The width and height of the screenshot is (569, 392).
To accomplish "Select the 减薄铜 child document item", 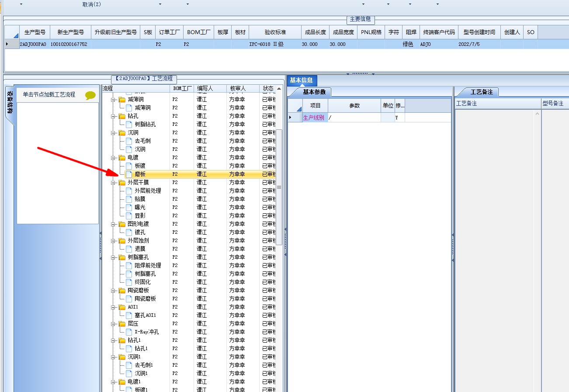I will [x=142, y=108].
